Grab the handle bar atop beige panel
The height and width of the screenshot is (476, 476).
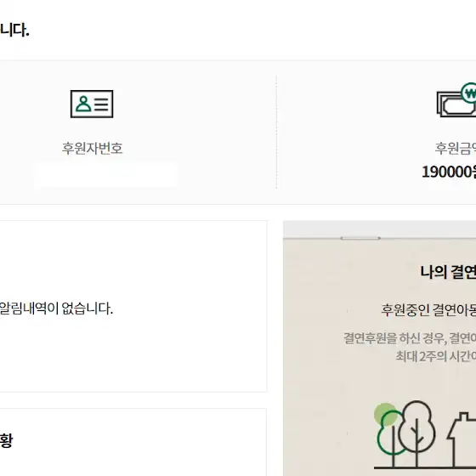[360, 238]
